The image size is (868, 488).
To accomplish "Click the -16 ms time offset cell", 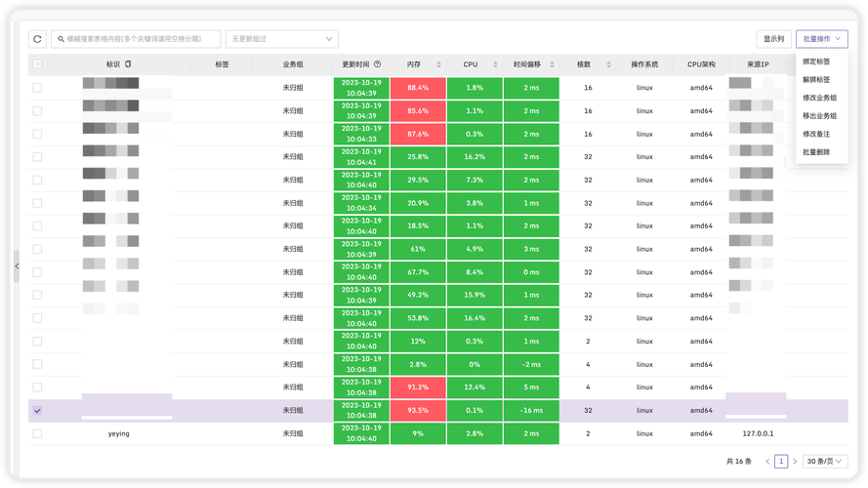I will [x=531, y=411].
